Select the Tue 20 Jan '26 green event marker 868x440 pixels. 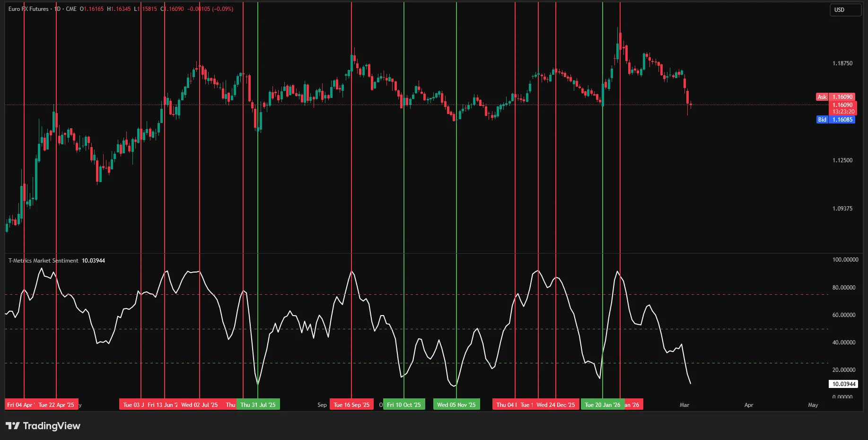pos(603,405)
